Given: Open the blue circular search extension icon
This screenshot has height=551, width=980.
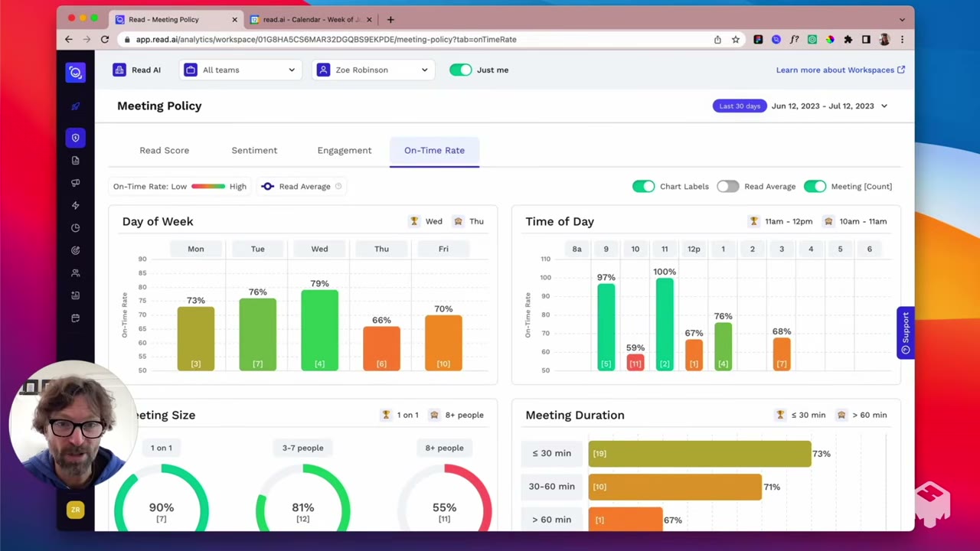Looking at the screenshot, I should coord(776,39).
